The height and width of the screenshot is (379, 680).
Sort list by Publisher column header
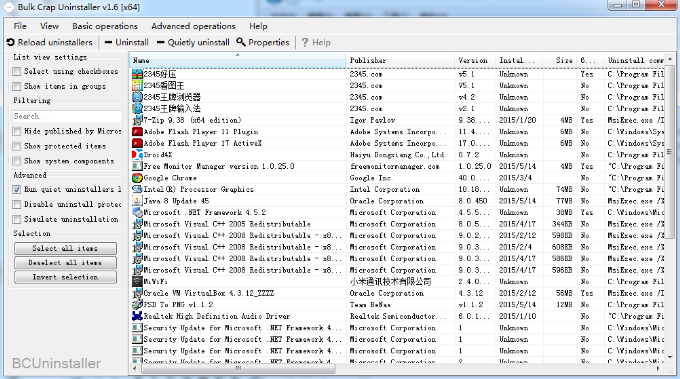pos(400,60)
